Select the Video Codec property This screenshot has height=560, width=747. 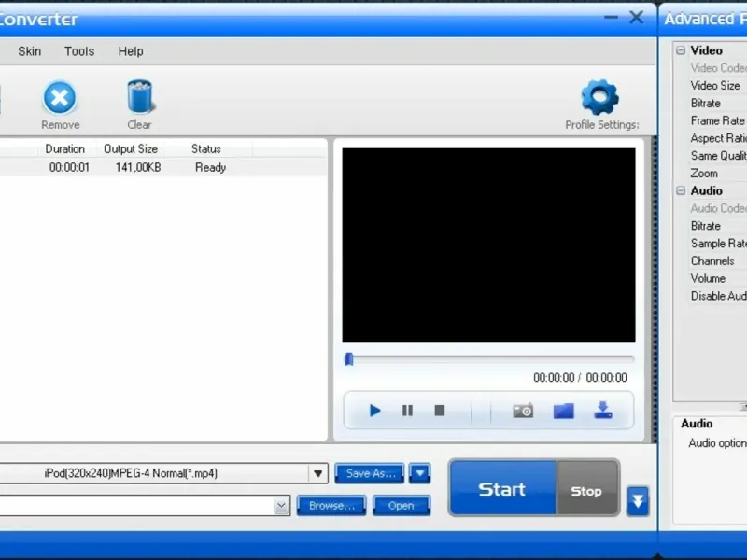pyautogui.click(x=718, y=68)
